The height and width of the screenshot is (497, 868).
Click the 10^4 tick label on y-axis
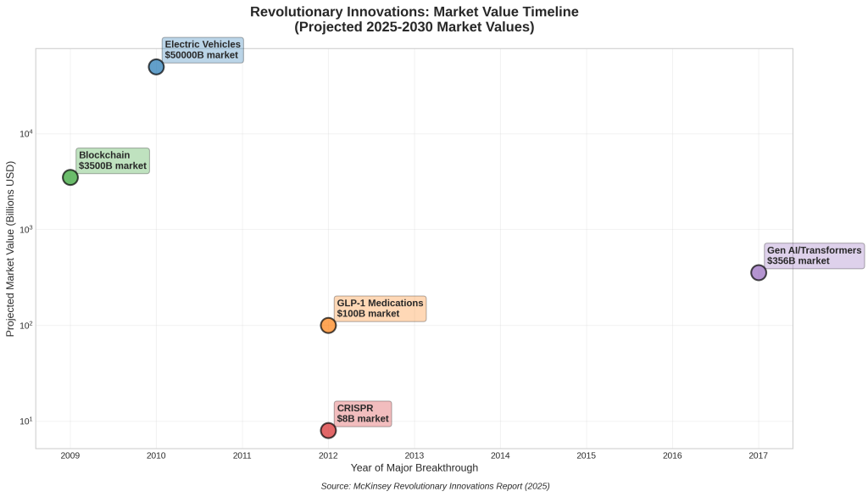click(x=24, y=134)
